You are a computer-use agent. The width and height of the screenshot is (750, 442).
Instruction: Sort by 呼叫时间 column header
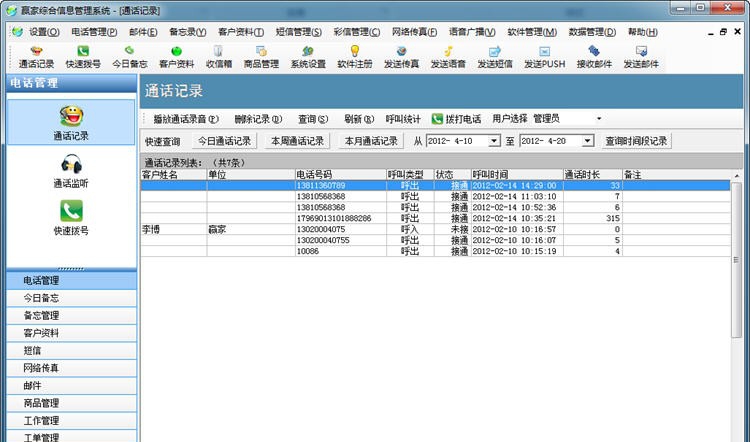click(517, 175)
